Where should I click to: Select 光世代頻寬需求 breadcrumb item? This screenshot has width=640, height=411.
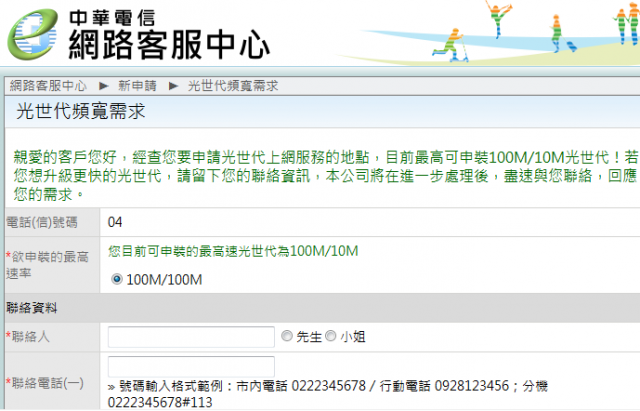pyautogui.click(x=233, y=86)
